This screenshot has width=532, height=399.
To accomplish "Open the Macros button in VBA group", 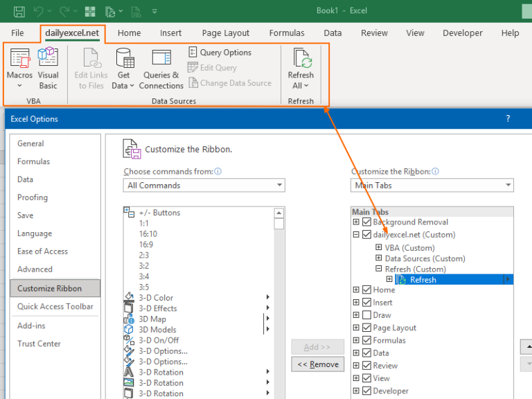I will (x=19, y=68).
